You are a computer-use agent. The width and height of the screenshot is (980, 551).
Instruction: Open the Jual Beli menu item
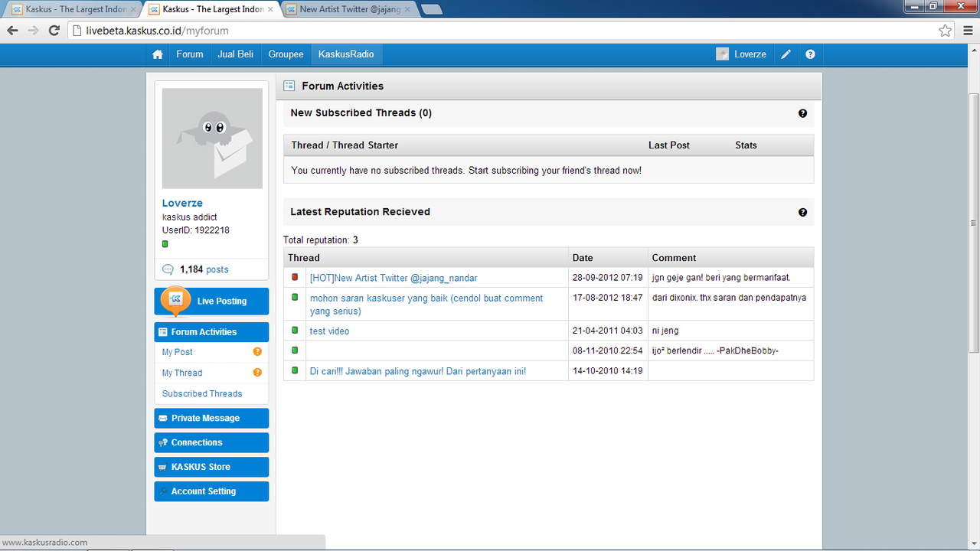[236, 54]
